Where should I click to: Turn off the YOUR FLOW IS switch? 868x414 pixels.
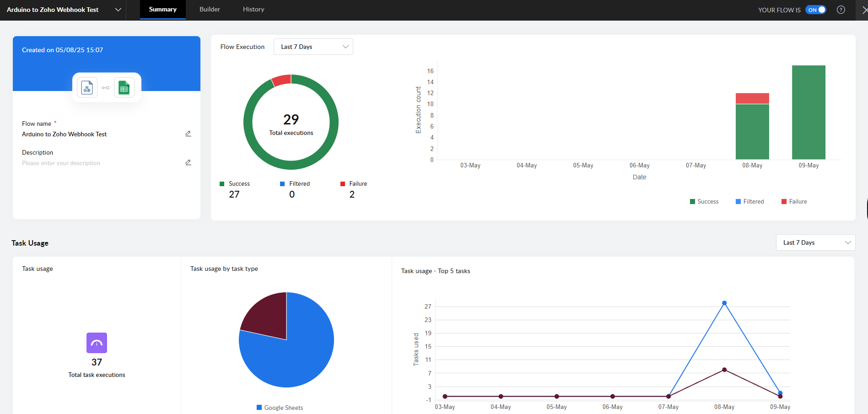[815, 10]
